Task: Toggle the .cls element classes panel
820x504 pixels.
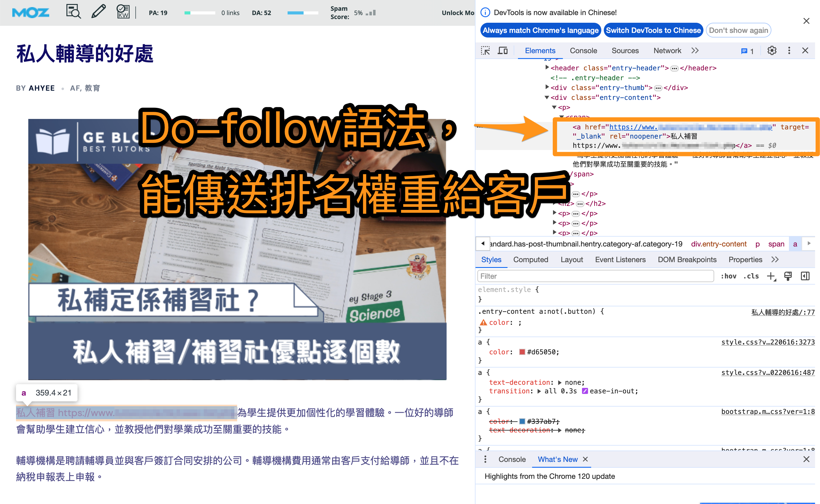Action: (751, 276)
